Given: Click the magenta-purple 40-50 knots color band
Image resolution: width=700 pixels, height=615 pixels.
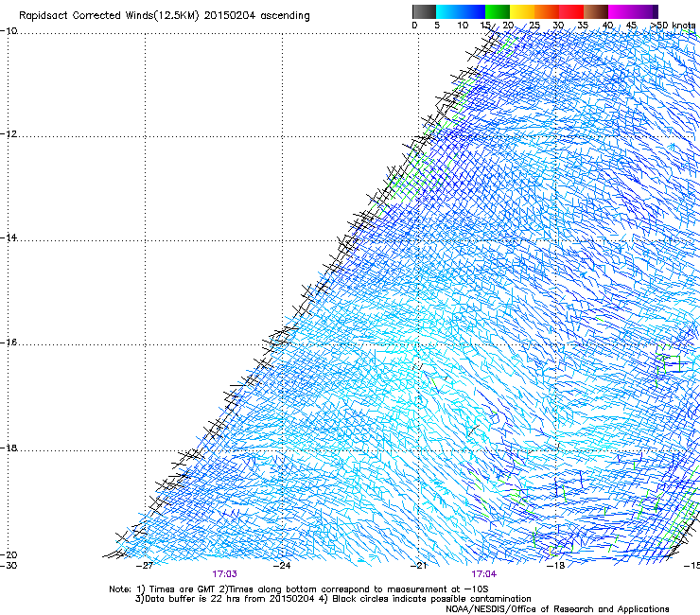Looking at the screenshot, I should [633, 11].
